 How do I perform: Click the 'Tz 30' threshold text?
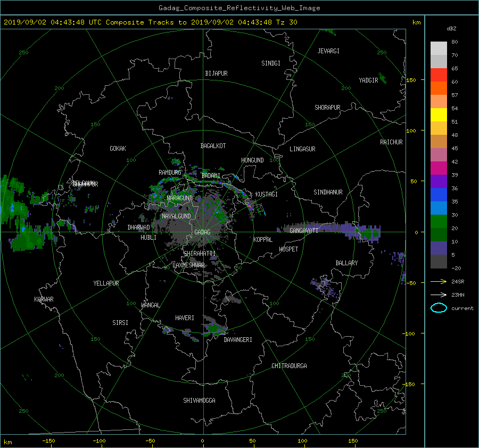tap(286, 22)
